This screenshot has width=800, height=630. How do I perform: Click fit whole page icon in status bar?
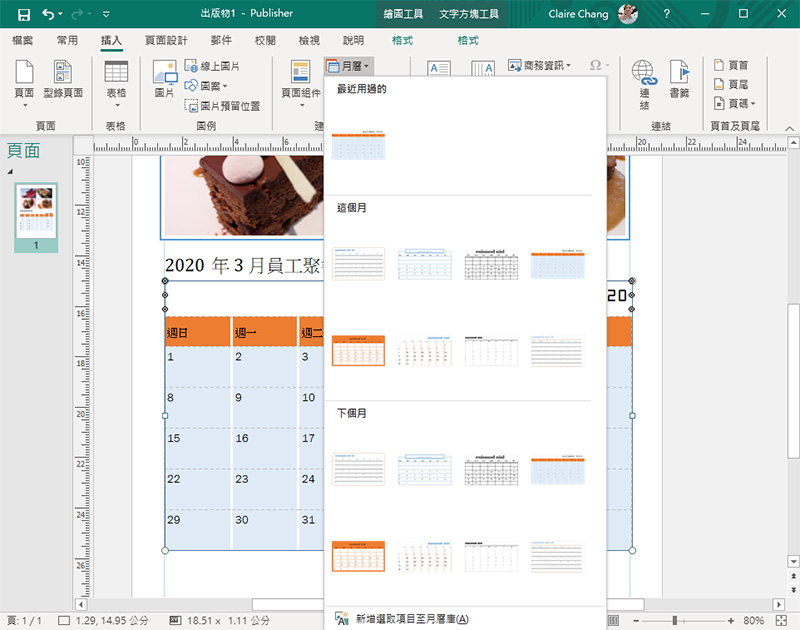(x=781, y=621)
